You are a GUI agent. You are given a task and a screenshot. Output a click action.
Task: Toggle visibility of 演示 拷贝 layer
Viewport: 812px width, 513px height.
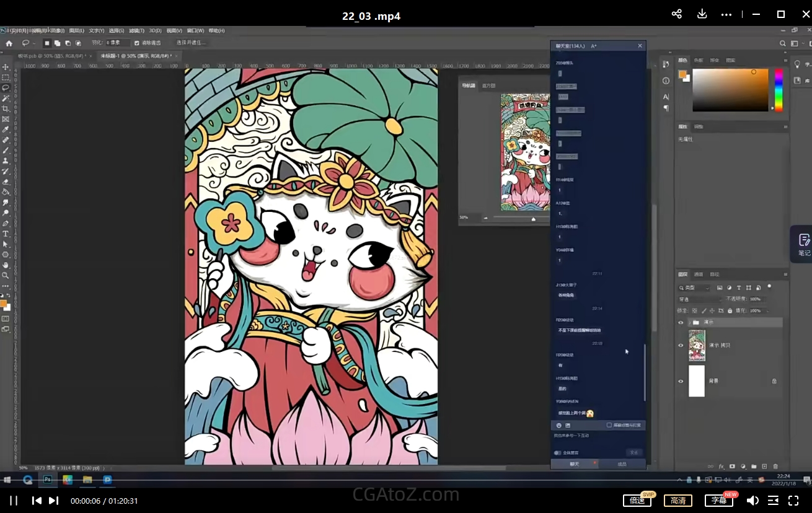681,345
